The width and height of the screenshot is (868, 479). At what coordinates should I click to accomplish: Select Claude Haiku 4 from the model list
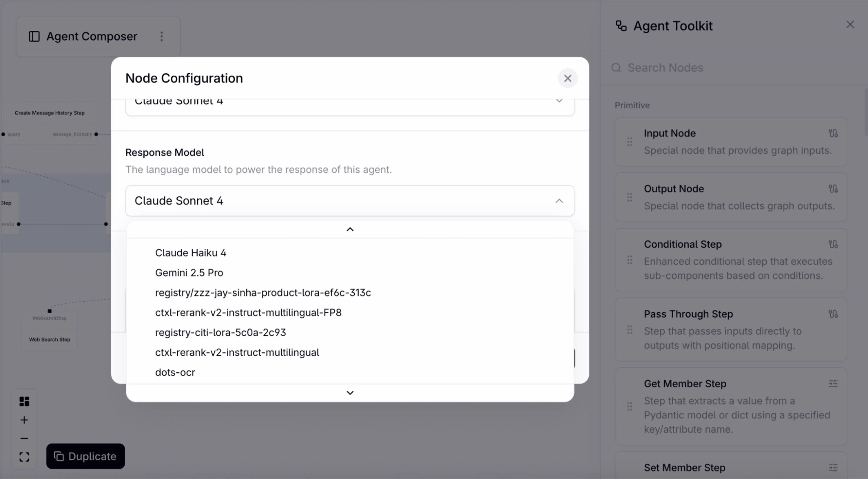[191, 253]
